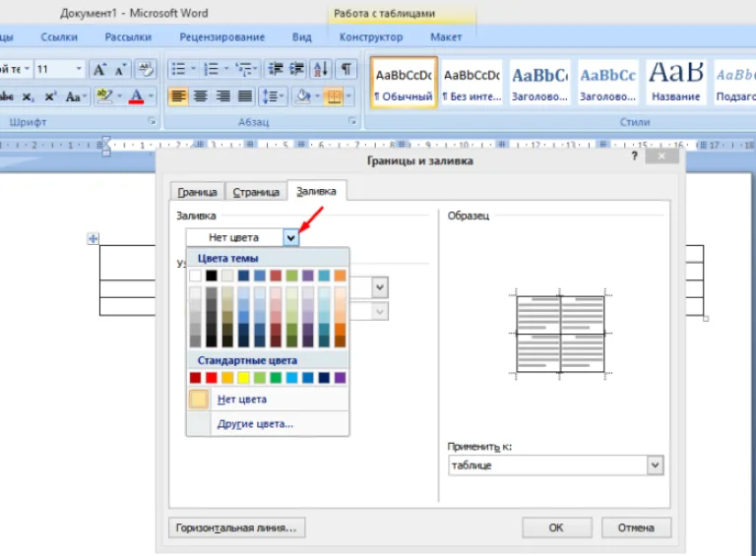Viewport: 756px width, 556px height.
Task: Click the Clear Formatting icon
Action: coord(145,70)
